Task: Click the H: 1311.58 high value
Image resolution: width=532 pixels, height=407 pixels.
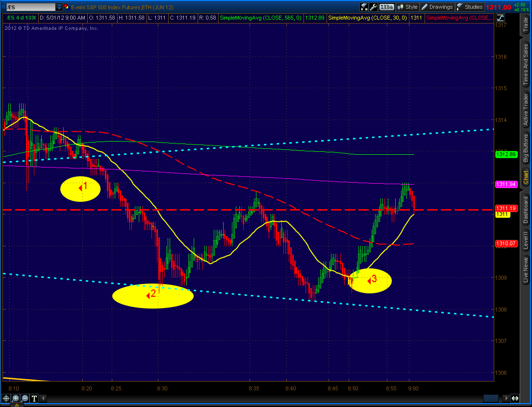Action: tap(131, 18)
